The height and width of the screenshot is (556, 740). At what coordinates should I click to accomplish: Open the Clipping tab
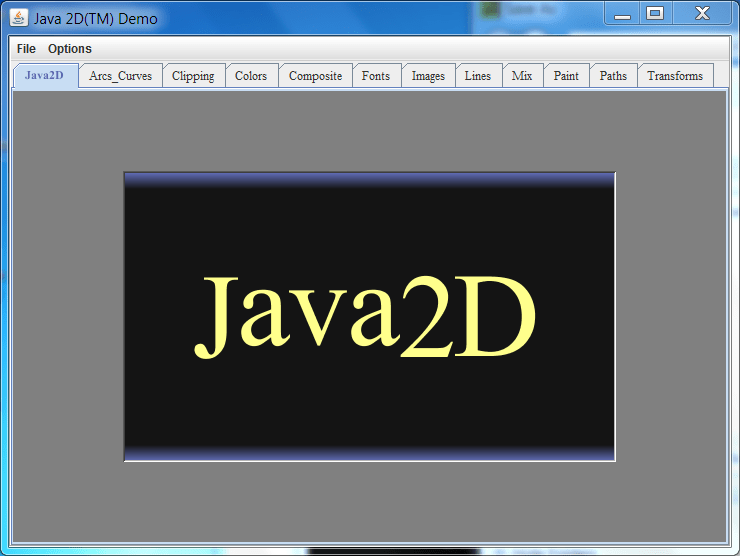[193, 76]
